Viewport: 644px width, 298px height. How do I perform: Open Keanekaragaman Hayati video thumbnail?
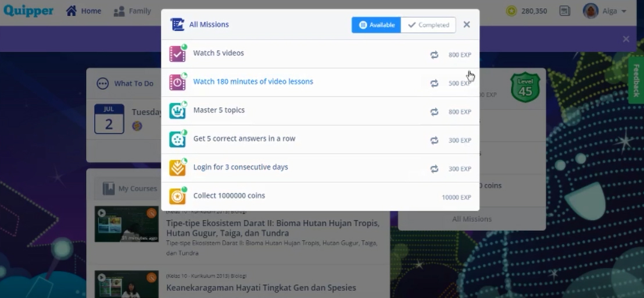pyautogui.click(x=127, y=284)
